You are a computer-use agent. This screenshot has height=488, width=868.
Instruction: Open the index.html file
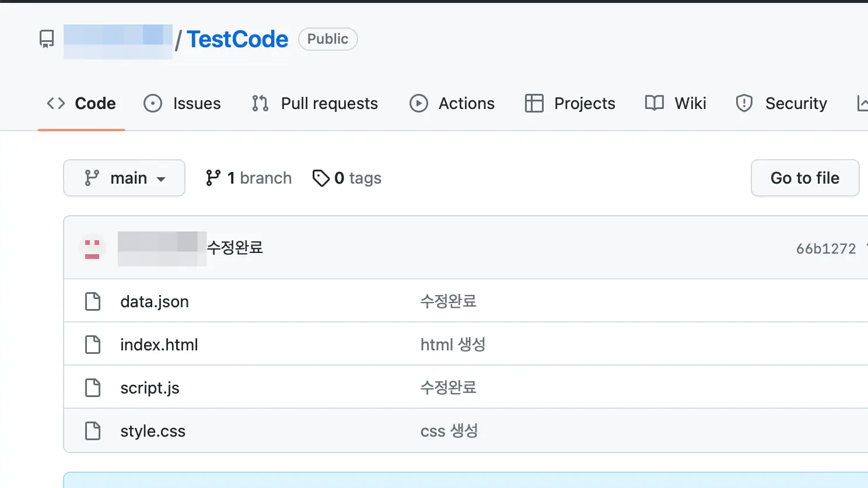pyautogui.click(x=159, y=344)
